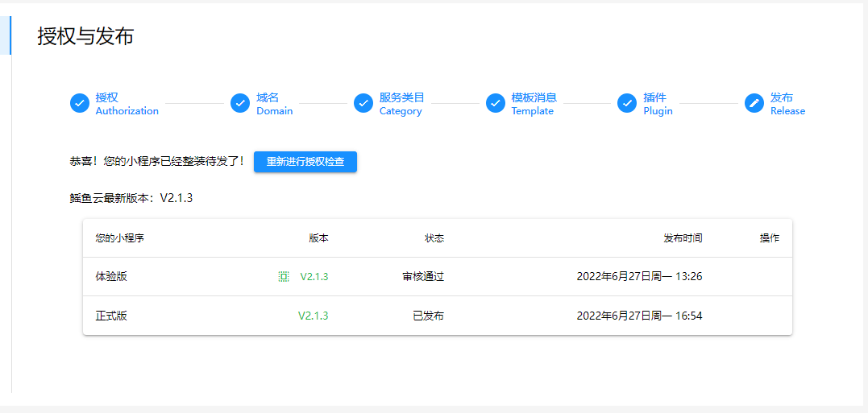Click the checkmark icon for Plugin step
The width and height of the screenshot is (868, 413).
click(x=627, y=104)
